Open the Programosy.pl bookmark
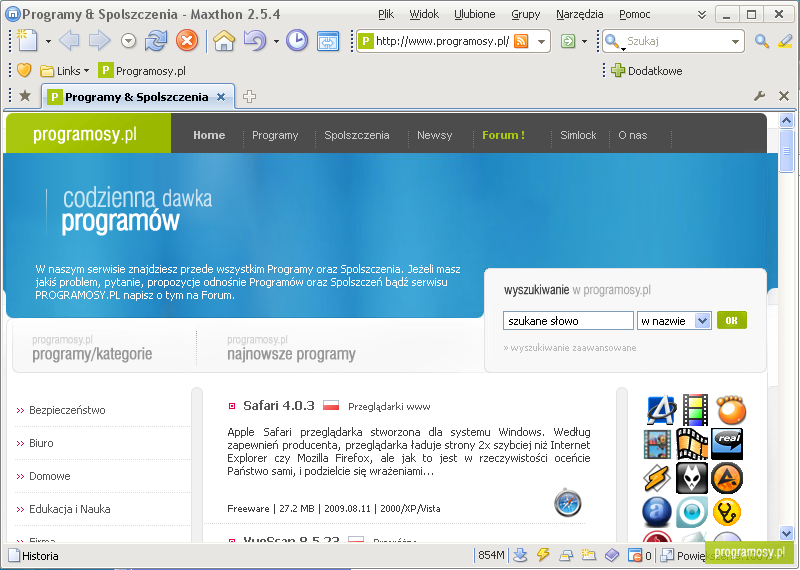This screenshot has height=570, width=800. [x=142, y=70]
